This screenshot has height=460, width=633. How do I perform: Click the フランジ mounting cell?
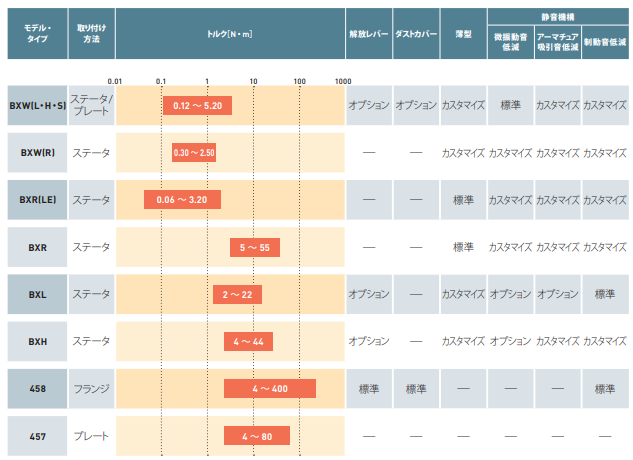91,388
